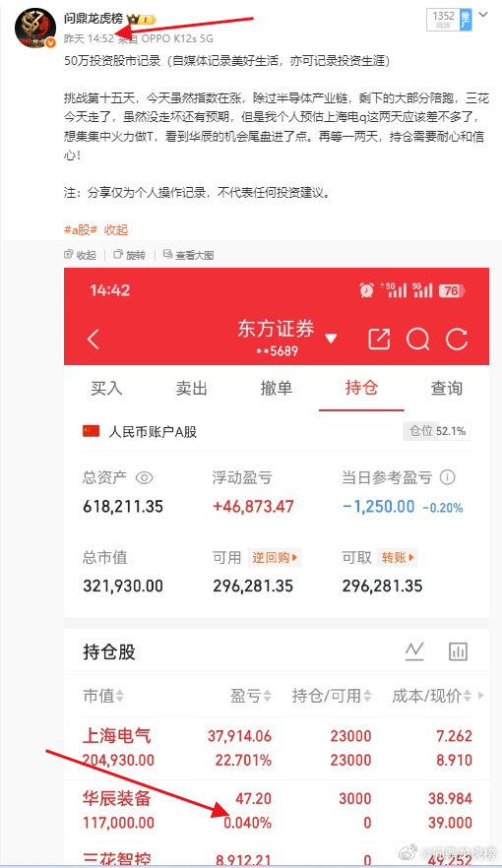Open the 问鼎龙虎榜 username link
Screen dimensions: 502x868
pos(93,19)
